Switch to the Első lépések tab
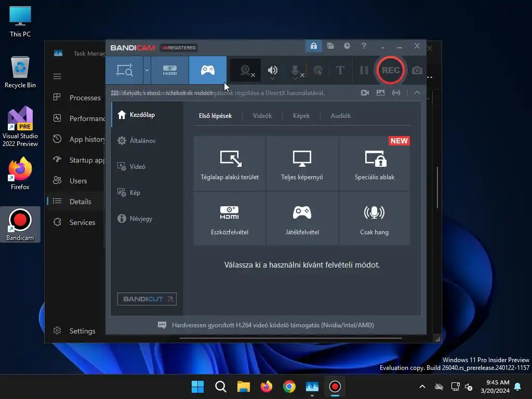The width and height of the screenshot is (532, 399). pyautogui.click(x=215, y=116)
